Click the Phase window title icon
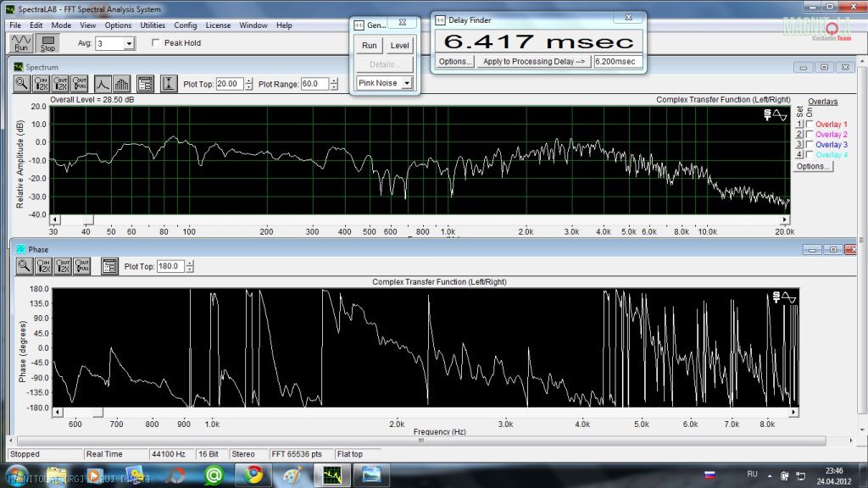Viewport: 868px width, 488px height. pyautogui.click(x=21, y=250)
